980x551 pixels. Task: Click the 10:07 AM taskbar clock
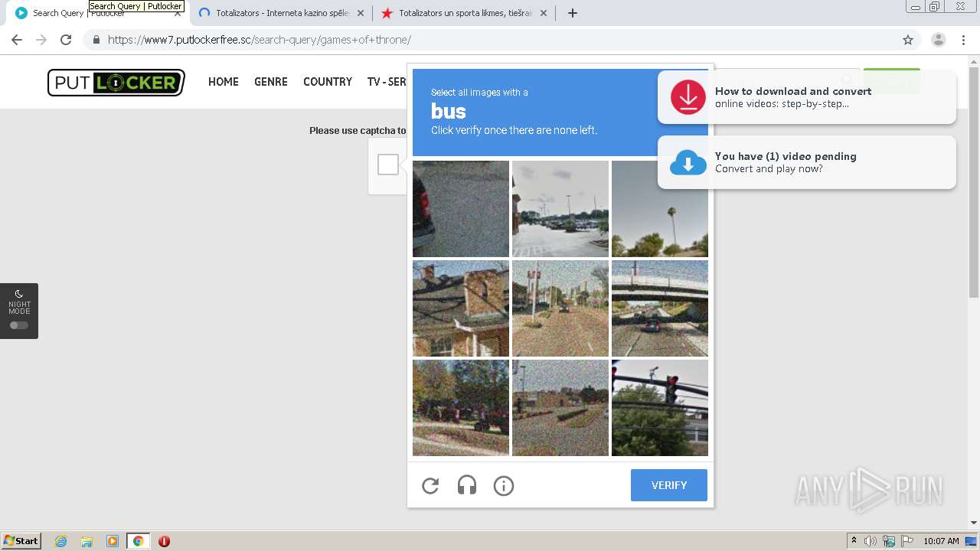(941, 541)
